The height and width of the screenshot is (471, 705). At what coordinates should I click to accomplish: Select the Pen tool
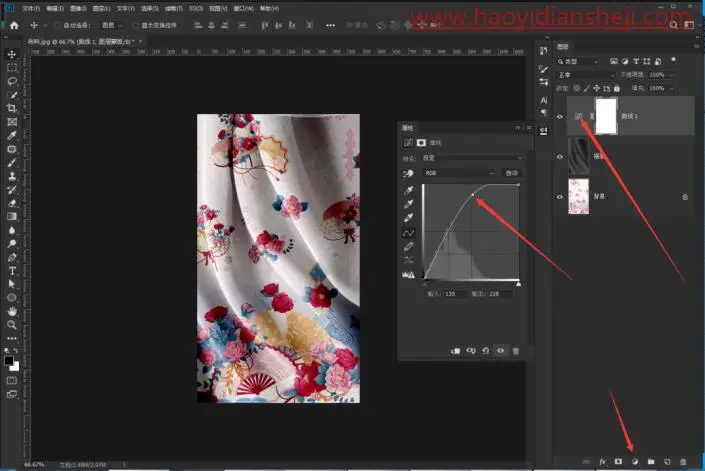[x=12, y=258]
